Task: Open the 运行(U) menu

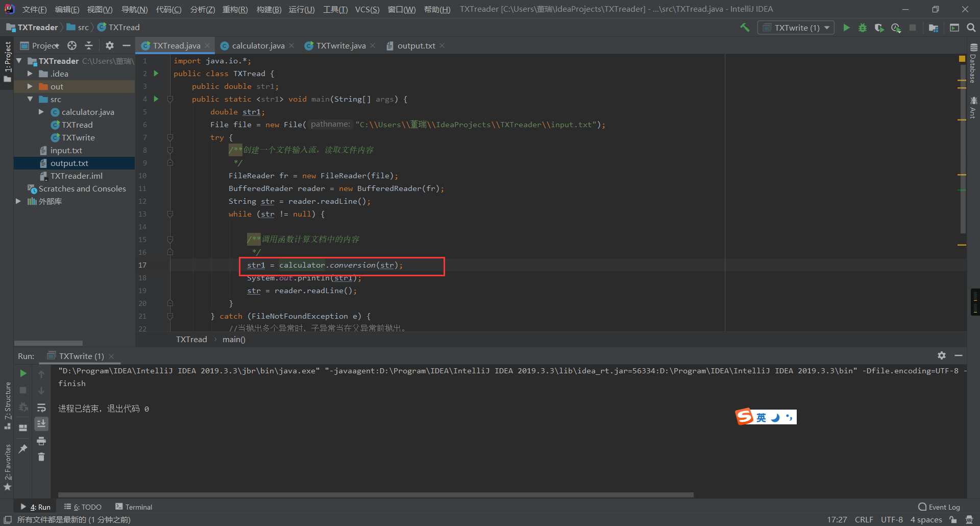Action: (302, 9)
